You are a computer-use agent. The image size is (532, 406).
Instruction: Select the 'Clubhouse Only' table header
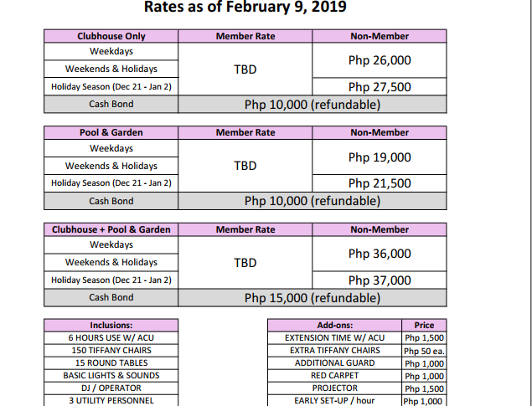coord(111,37)
